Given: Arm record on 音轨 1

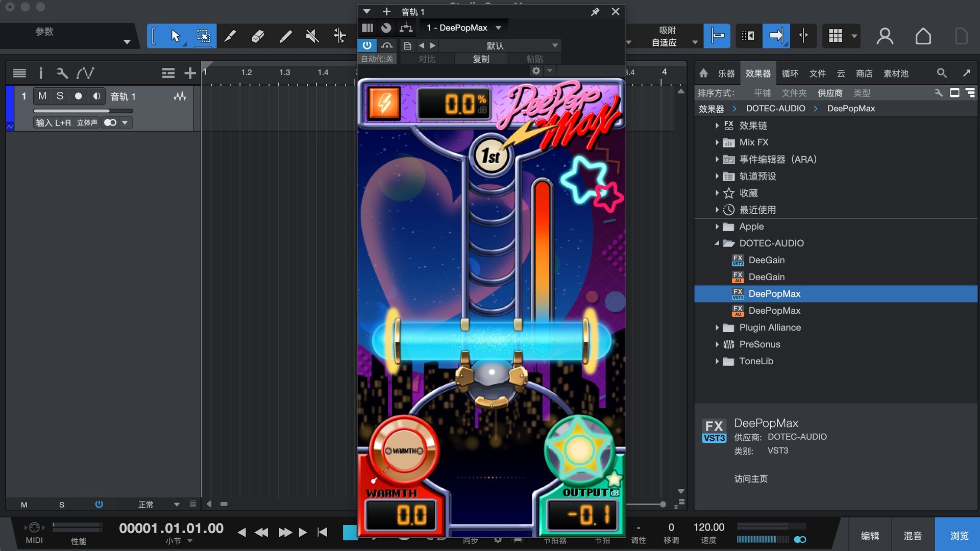Looking at the screenshot, I should tap(78, 96).
